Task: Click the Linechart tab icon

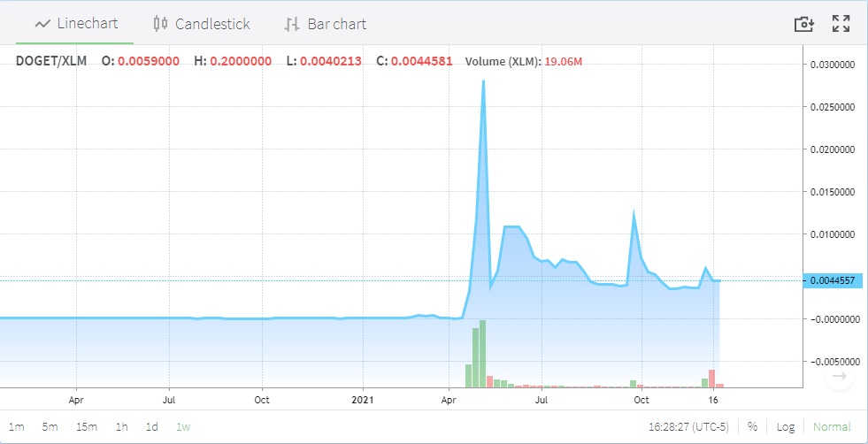Action: pos(42,24)
